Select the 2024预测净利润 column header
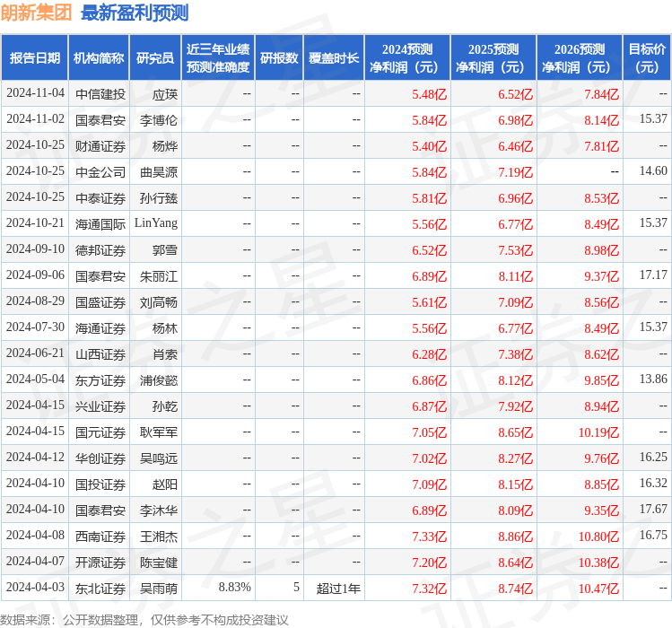 [407, 58]
